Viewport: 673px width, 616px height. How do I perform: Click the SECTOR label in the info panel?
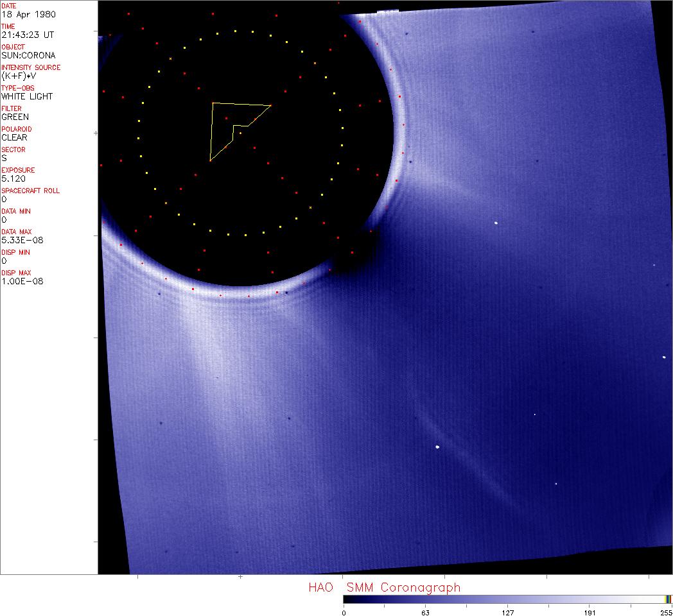point(13,150)
